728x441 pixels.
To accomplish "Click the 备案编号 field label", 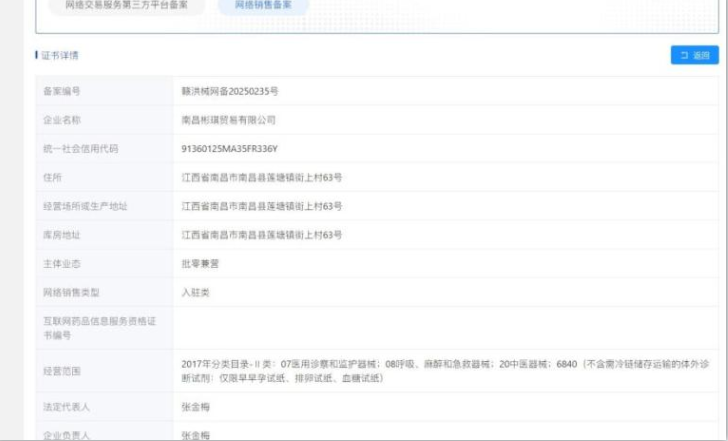I will (x=62, y=91).
